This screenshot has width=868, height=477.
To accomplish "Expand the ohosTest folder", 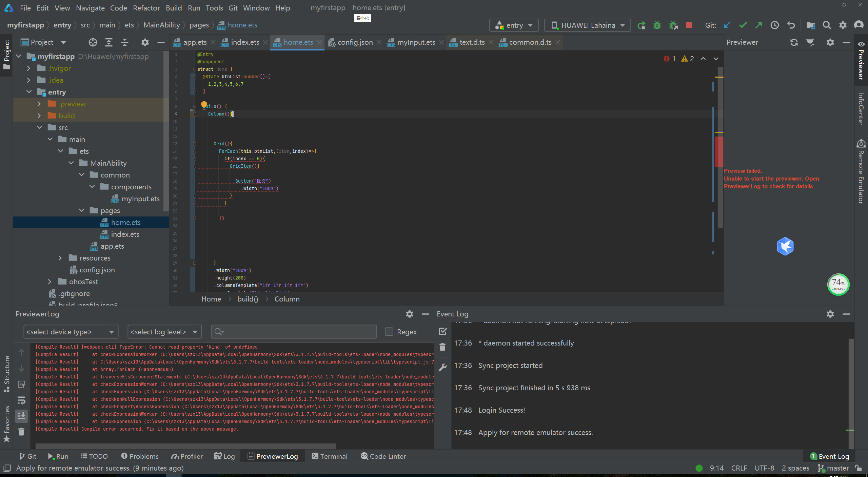I will point(50,282).
